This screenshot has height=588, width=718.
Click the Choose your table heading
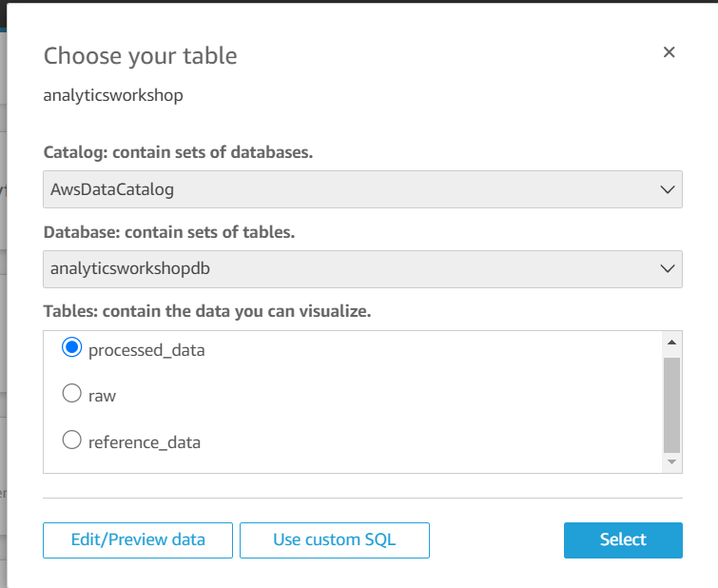pos(141,56)
